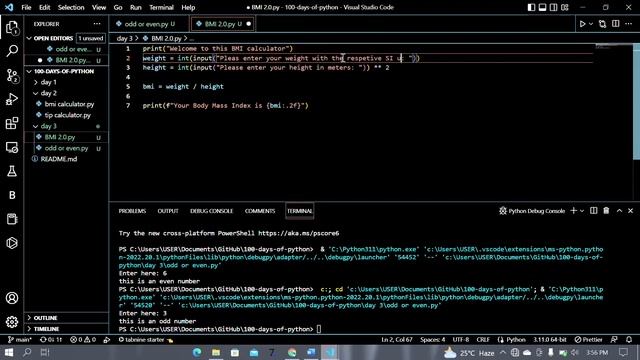
Task: Open Accounts menu in activity bar
Action: tap(12, 298)
